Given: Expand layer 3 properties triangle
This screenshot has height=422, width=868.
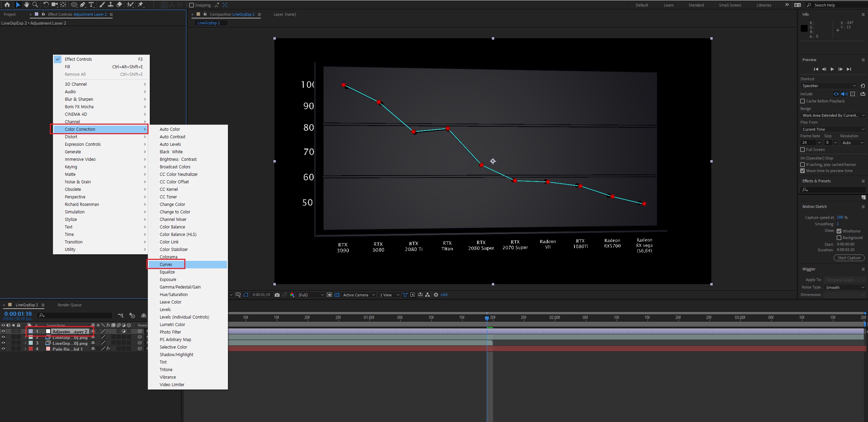Looking at the screenshot, I should [26, 343].
